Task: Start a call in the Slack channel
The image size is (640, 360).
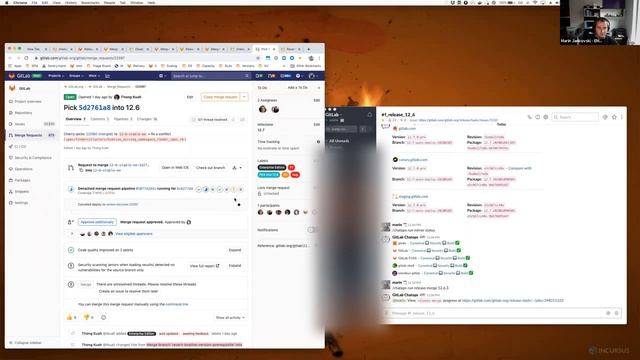Action: coord(530,117)
